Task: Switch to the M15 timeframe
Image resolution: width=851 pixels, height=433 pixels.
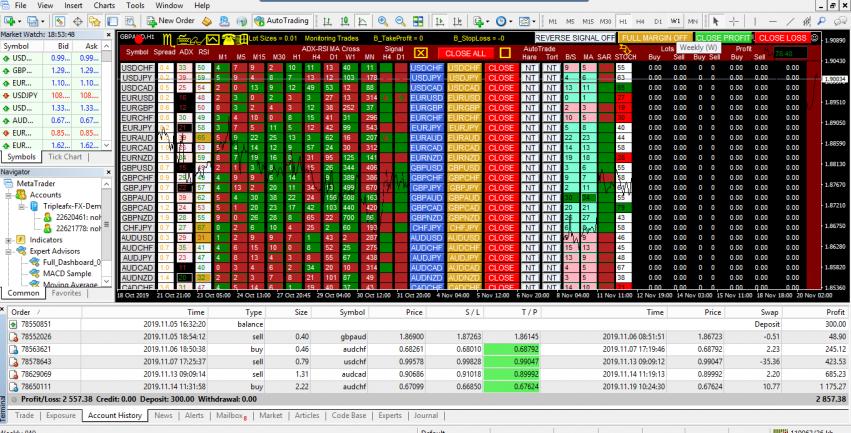Action: pyautogui.click(x=588, y=22)
